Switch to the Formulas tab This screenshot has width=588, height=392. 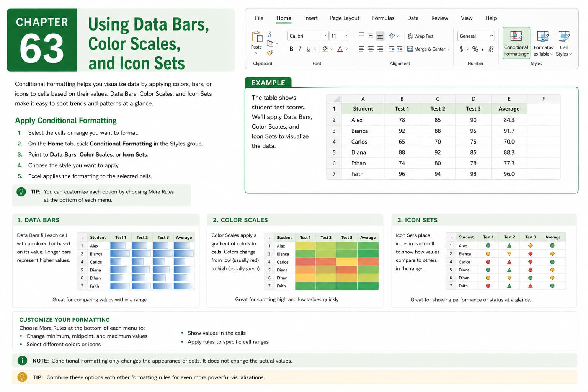[383, 18]
